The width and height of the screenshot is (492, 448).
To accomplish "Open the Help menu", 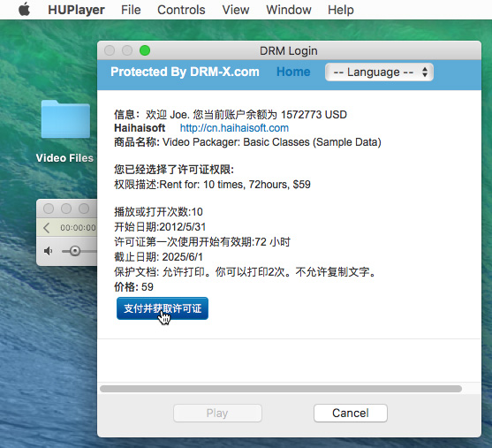I will click(x=340, y=10).
